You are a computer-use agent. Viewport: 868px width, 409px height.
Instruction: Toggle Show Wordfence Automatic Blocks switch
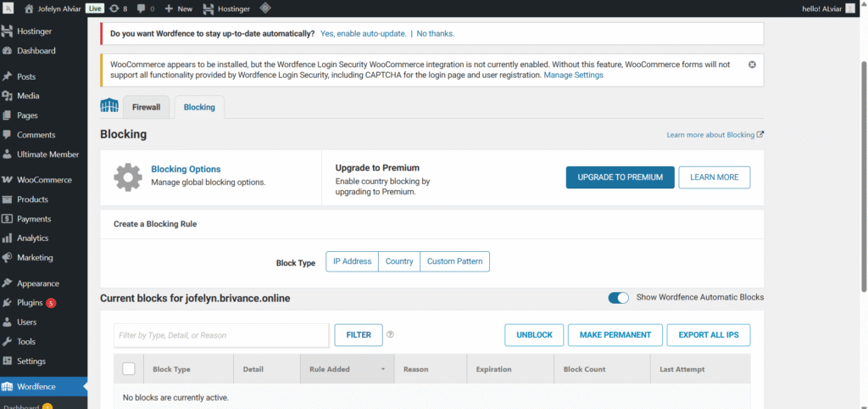click(x=619, y=298)
